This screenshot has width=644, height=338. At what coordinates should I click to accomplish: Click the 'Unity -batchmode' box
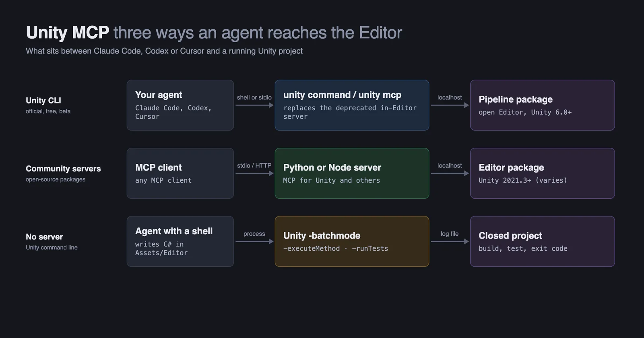pos(352,241)
